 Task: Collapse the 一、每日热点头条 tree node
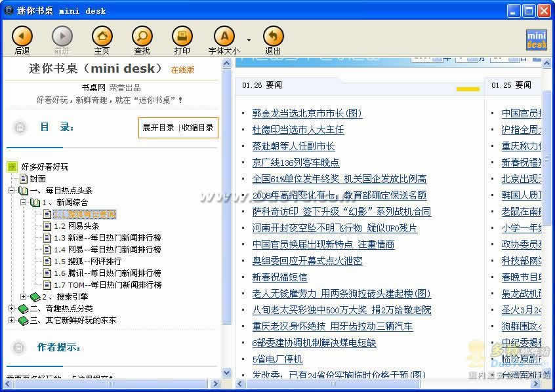tap(11, 190)
